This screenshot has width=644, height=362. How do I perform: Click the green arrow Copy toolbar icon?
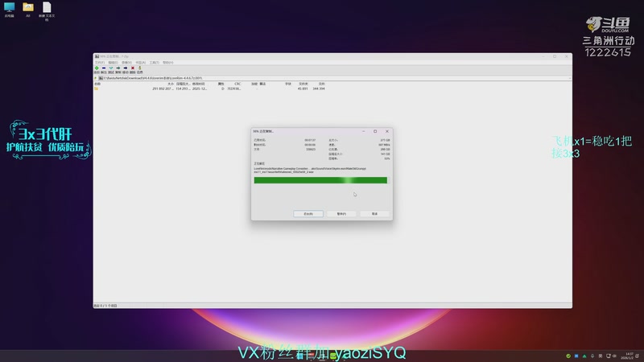pos(118,68)
